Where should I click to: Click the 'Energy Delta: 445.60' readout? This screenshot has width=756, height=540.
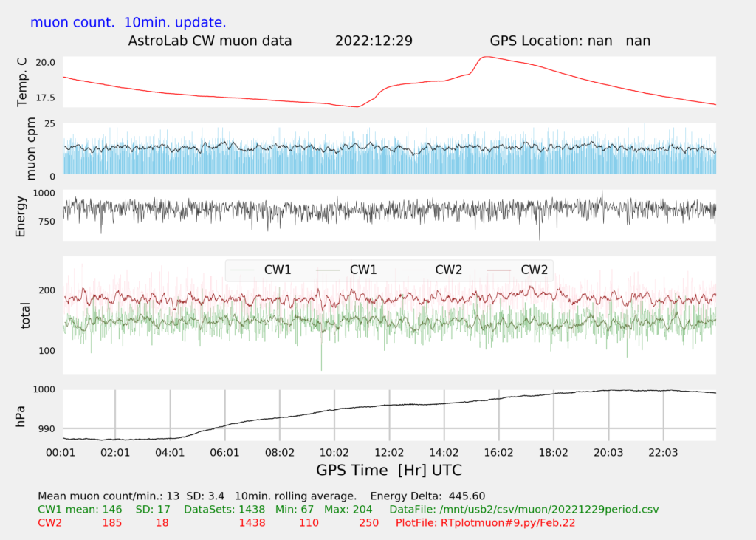[x=427, y=496]
